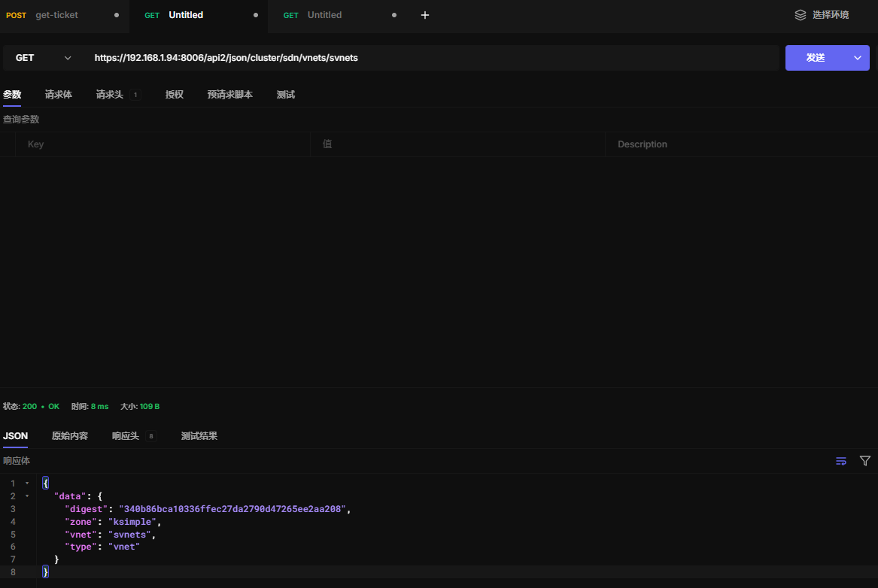Expand the send button dropdown arrow
Screen dimensions: 878x588
(x=857, y=58)
